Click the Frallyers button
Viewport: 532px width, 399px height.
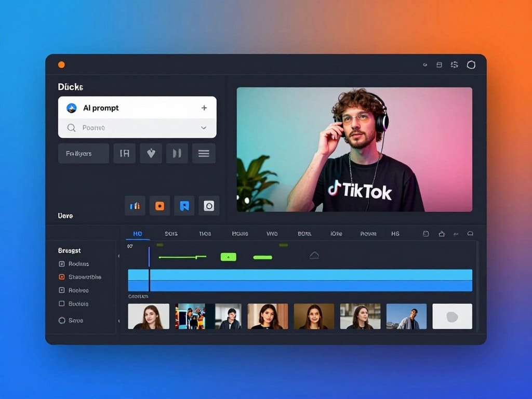[x=84, y=153]
